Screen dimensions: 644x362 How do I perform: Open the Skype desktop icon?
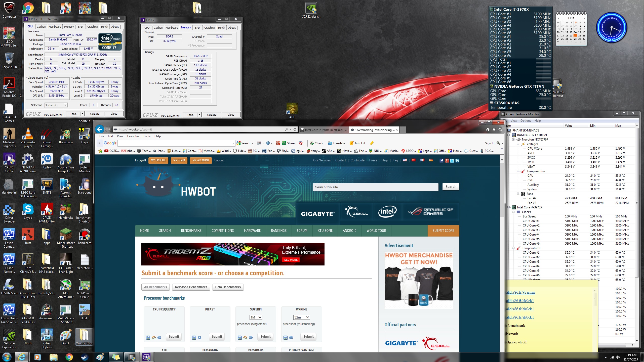point(28,211)
